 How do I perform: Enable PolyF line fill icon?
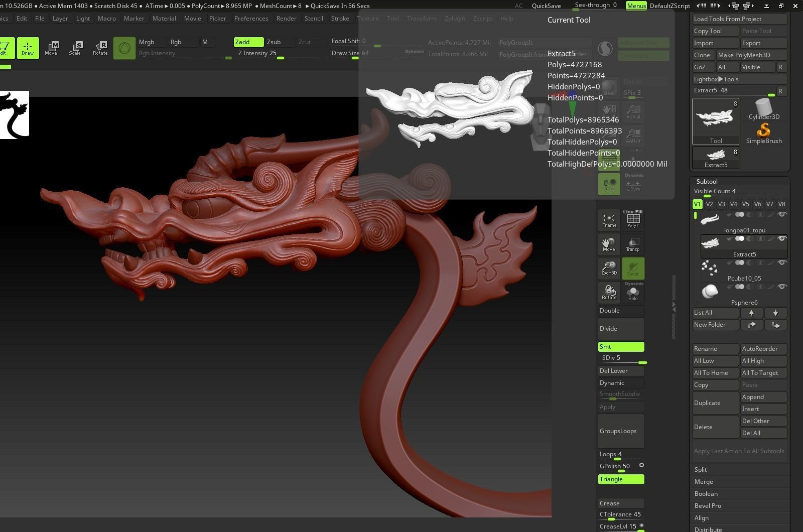(x=633, y=220)
